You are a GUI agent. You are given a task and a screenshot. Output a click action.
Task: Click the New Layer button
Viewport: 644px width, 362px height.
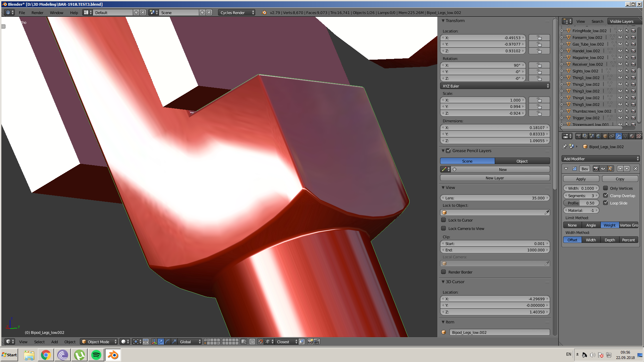(495, 178)
